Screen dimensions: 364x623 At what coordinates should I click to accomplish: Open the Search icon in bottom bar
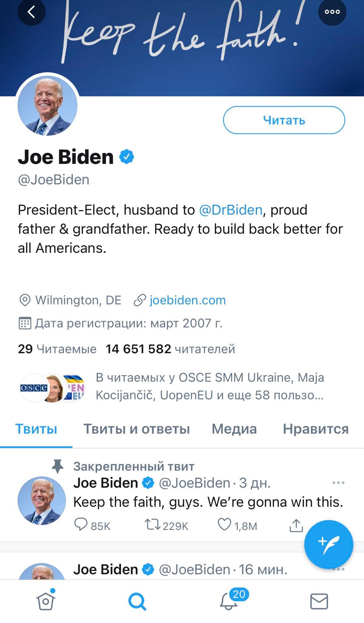pyautogui.click(x=137, y=601)
